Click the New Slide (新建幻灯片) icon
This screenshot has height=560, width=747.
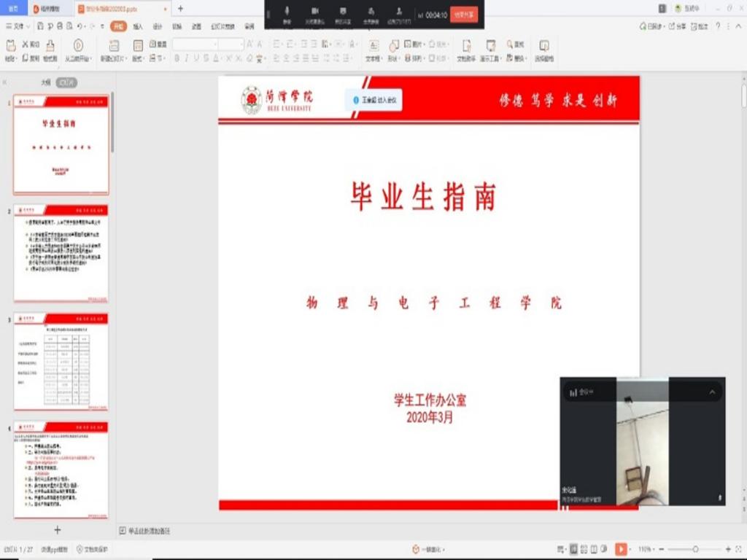pos(113,45)
